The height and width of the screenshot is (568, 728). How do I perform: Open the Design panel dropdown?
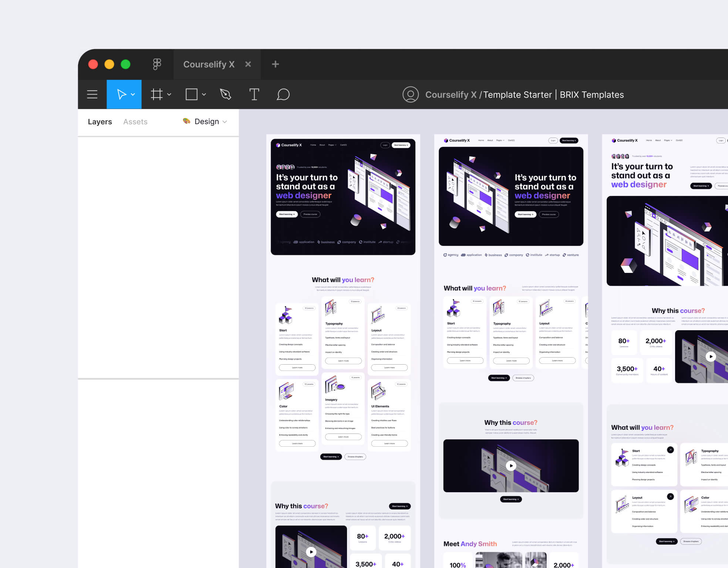coord(225,121)
